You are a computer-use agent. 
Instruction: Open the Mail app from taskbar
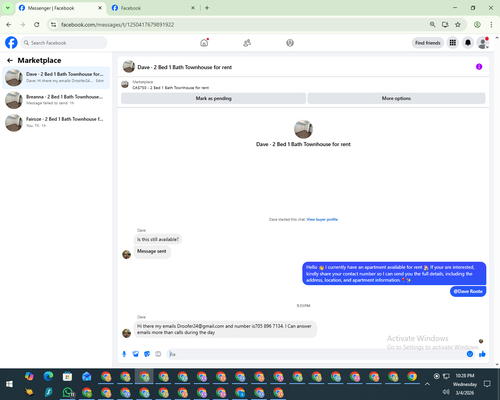[x=87, y=377]
